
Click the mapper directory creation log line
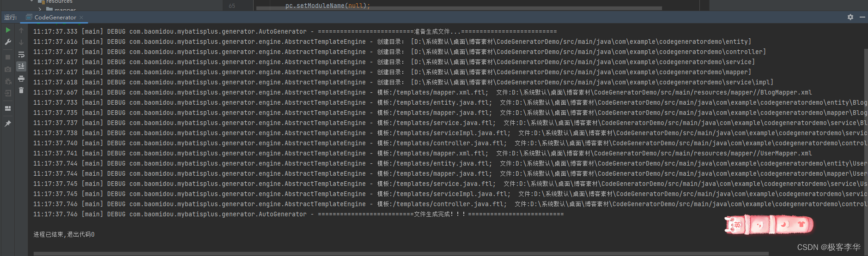pos(392,72)
